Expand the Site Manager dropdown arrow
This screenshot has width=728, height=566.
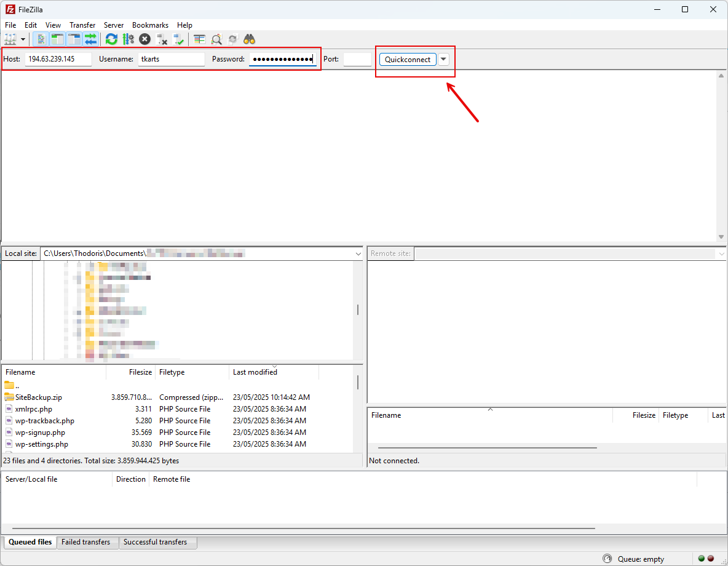coord(23,39)
